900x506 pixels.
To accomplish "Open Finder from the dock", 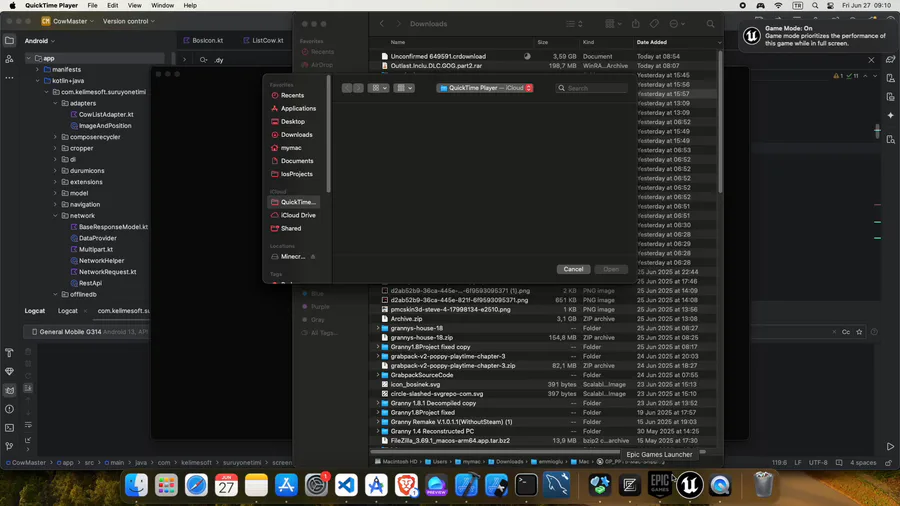I will coord(136,485).
